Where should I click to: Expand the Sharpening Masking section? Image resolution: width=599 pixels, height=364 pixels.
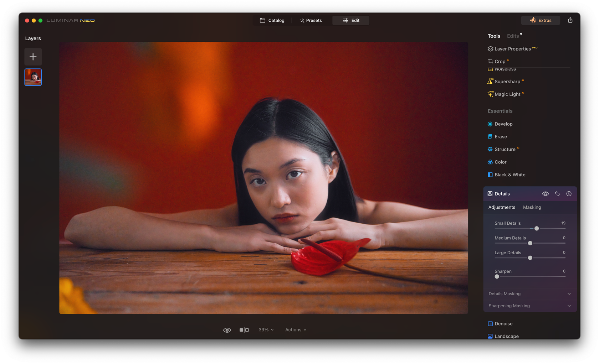[530, 306]
